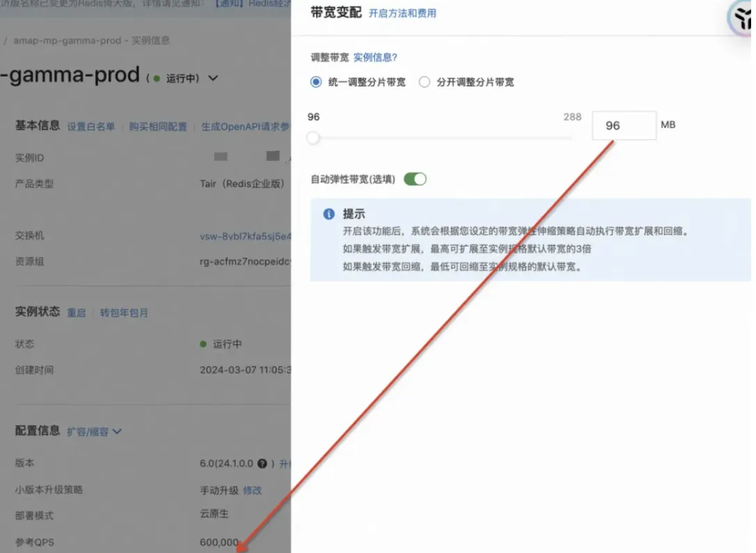Select the 分开调整分片带宽 radio option
Image resolution: width=756 pixels, height=553 pixels.
click(x=424, y=82)
